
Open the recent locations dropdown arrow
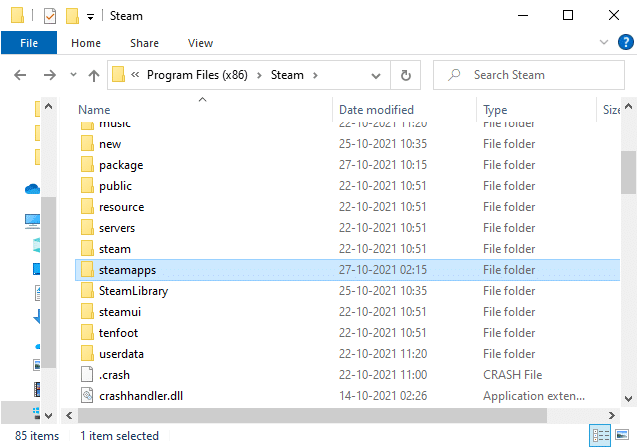(73, 75)
